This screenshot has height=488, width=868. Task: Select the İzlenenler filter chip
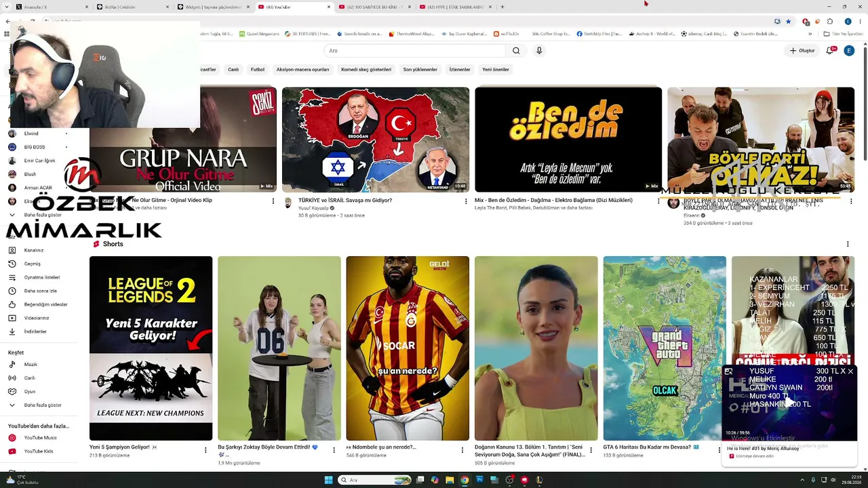(x=460, y=69)
